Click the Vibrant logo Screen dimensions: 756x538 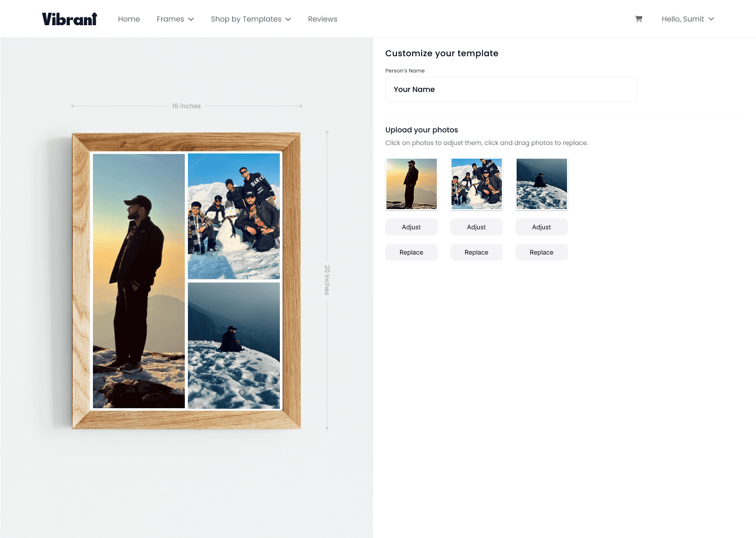(x=69, y=19)
